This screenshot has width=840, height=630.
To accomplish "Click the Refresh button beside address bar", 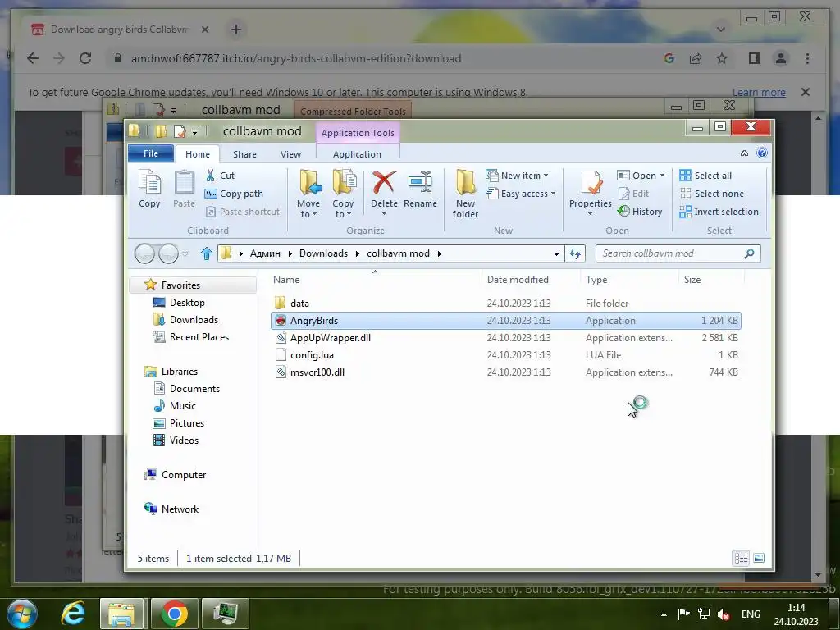I will (575, 253).
